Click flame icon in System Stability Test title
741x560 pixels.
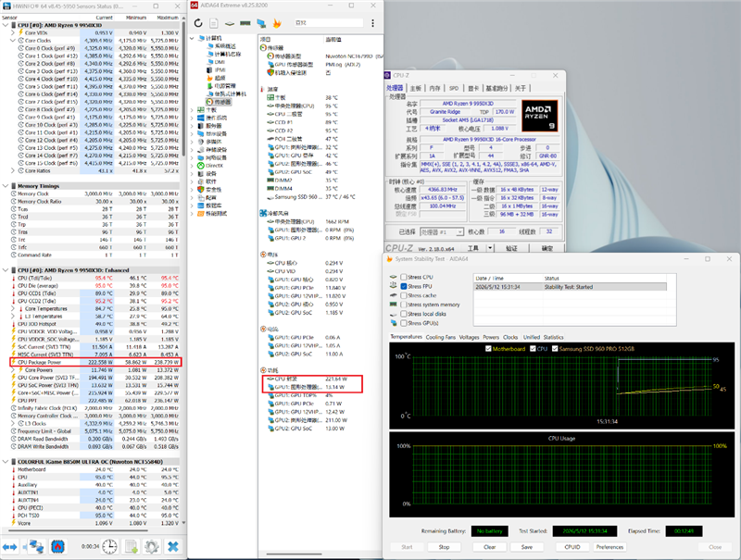390,259
